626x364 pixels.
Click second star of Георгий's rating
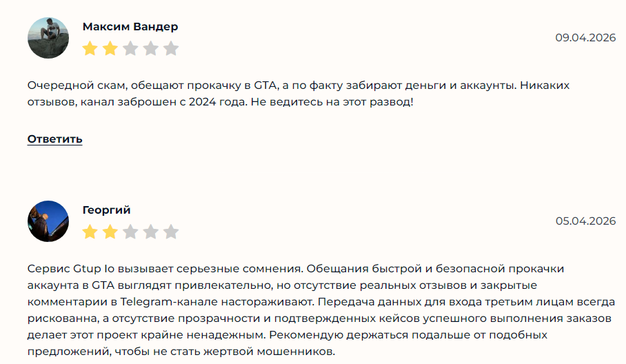click(x=110, y=232)
